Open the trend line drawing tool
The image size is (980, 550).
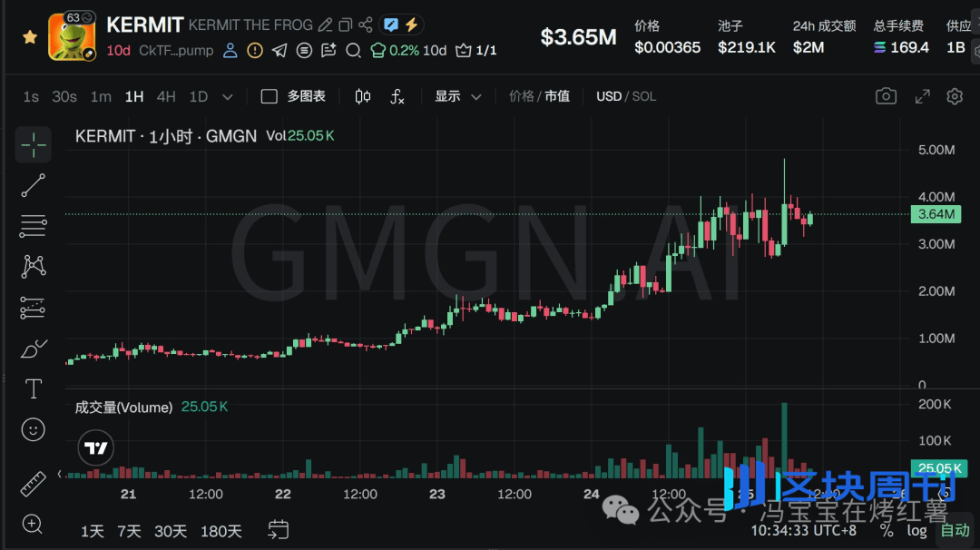pyautogui.click(x=34, y=185)
